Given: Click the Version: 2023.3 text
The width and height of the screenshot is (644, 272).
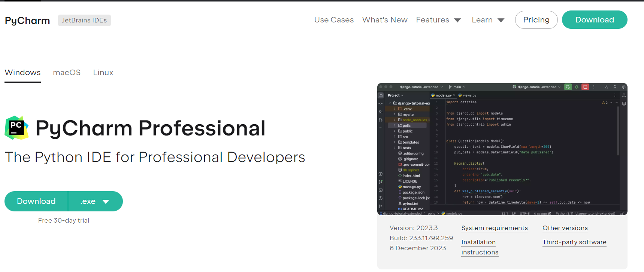Looking at the screenshot, I should pyautogui.click(x=414, y=228).
